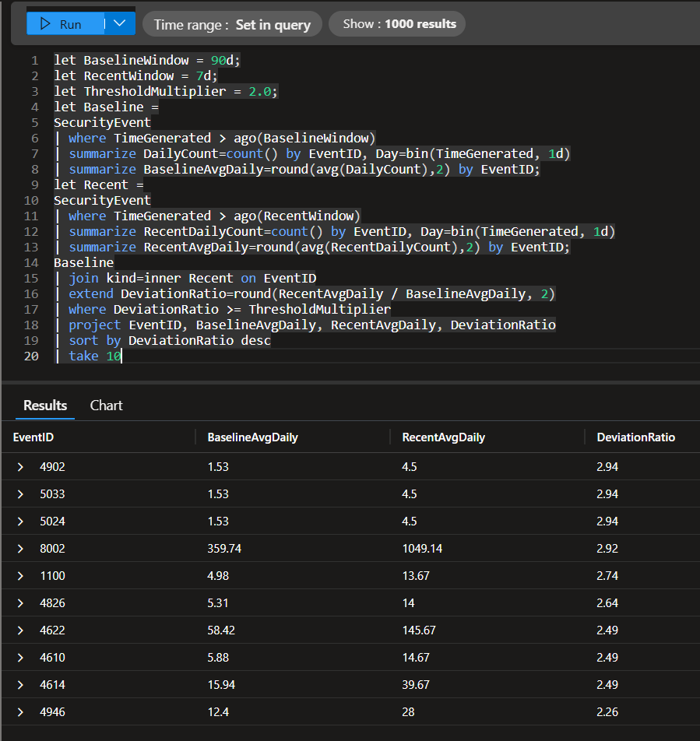The width and height of the screenshot is (700, 741).
Task: Sort by the BaselineAvgDaily column header
Action: pyautogui.click(x=252, y=437)
